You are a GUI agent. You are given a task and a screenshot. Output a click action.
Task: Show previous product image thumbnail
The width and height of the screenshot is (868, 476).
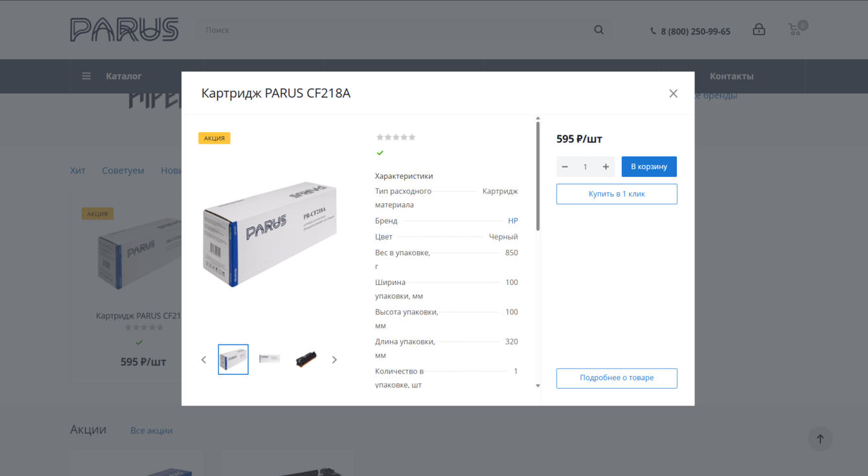pos(203,359)
